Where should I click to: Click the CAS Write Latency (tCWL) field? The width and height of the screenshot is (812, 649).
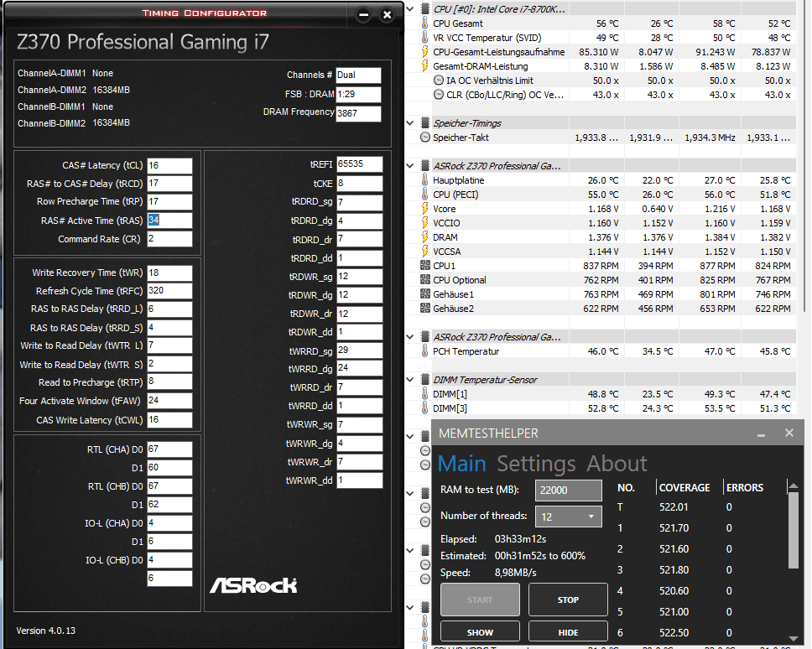(x=169, y=420)
